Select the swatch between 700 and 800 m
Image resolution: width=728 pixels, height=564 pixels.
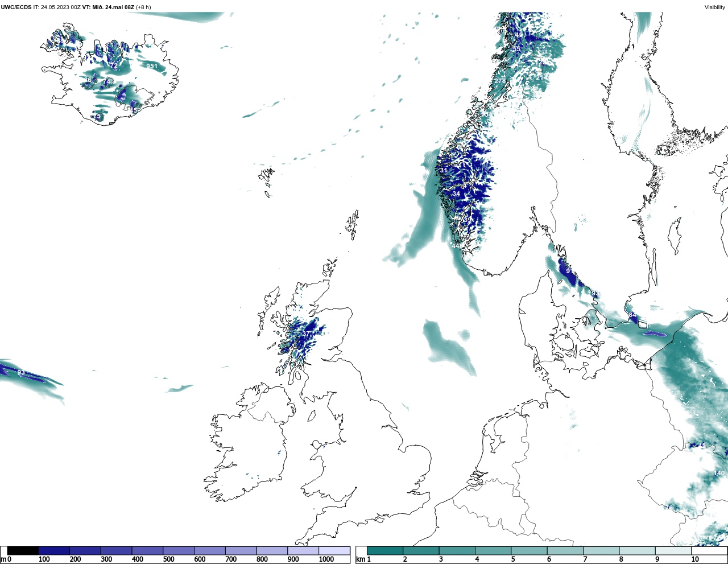[x=241, y=550]
